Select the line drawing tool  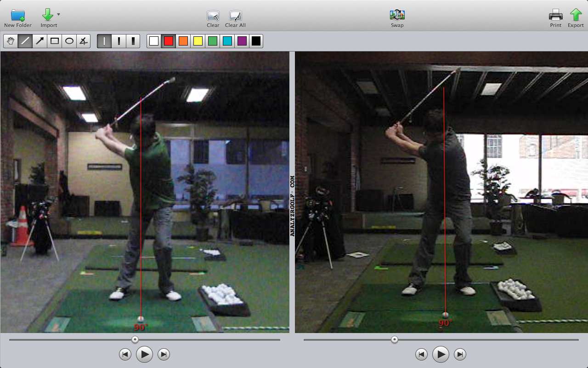pyautogui.click(x=25, y=41)
